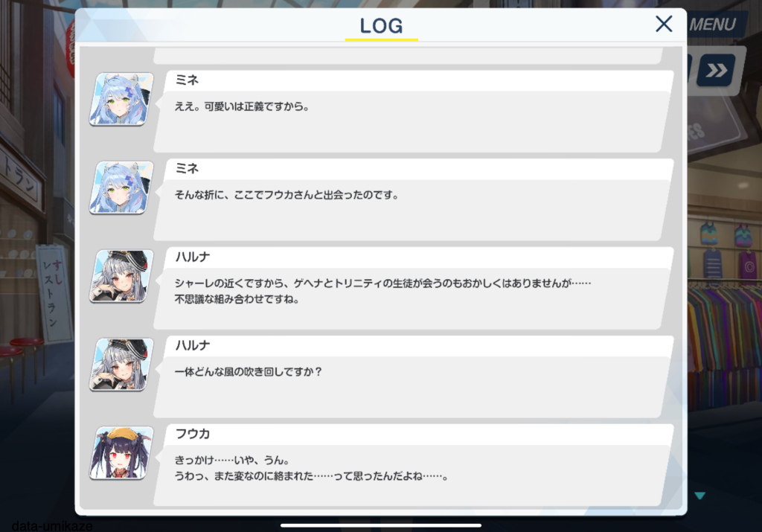Click the フウカ name header
The width and height of the screenshot is (762, 532).
pyautogui.click(x=193, y=433)
